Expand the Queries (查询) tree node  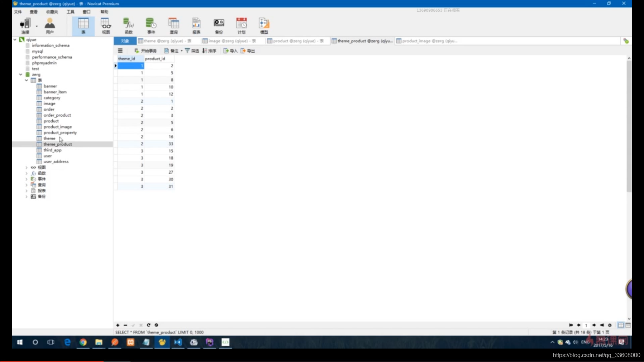pyautogui.click(x=27, y=185)
